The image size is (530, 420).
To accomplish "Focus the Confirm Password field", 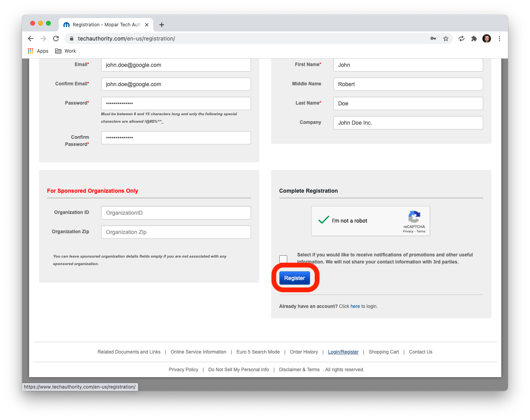I will point(176,138).
